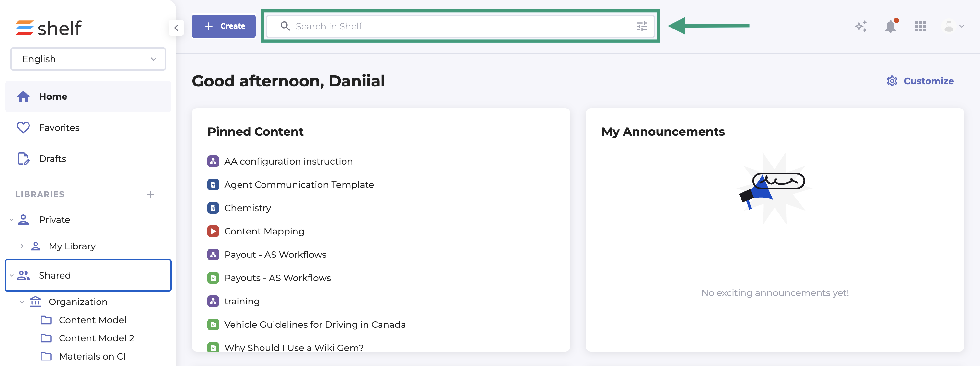The height and width of the screenshot is (366, 980).
Task: Add a new library with plus icon
Action: pyautogui.click(x=150, y=194)
